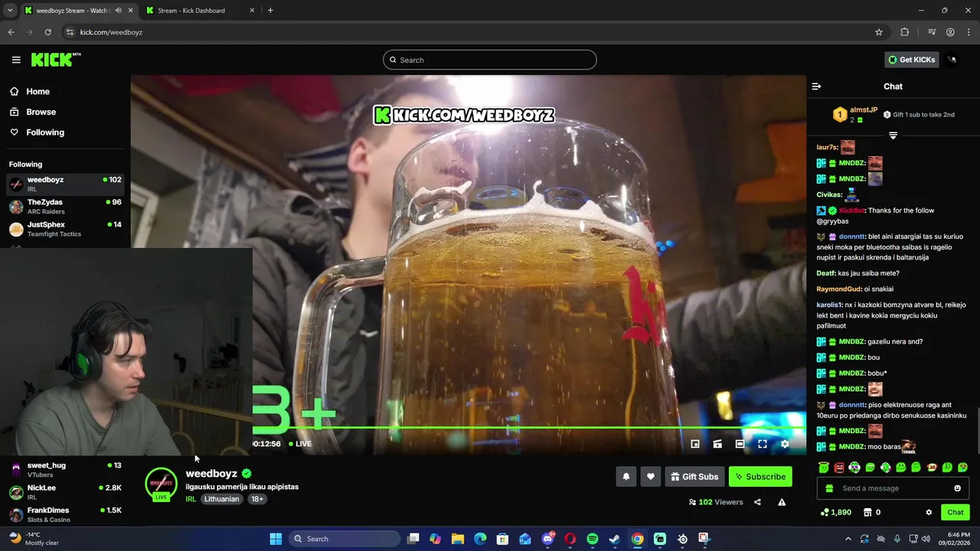Toggle mini player mode
980x551 pixels.
coord(695,444)
